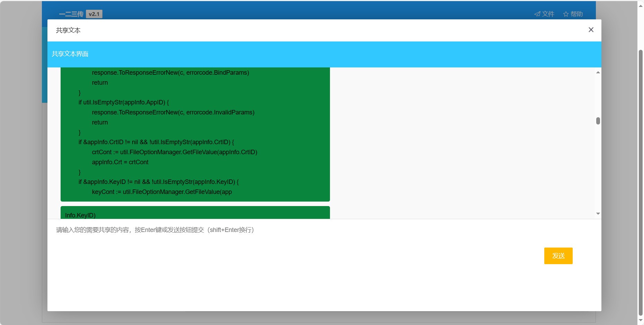The image size is (644, 325).
Task: Close the 共享文本 dialog
Action: [591, 30]
